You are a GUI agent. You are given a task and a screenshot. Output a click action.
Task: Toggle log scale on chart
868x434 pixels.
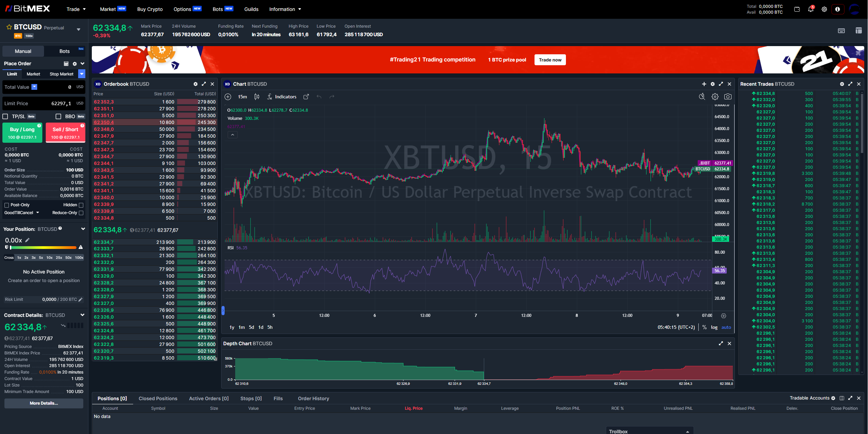tap(714, 327)
